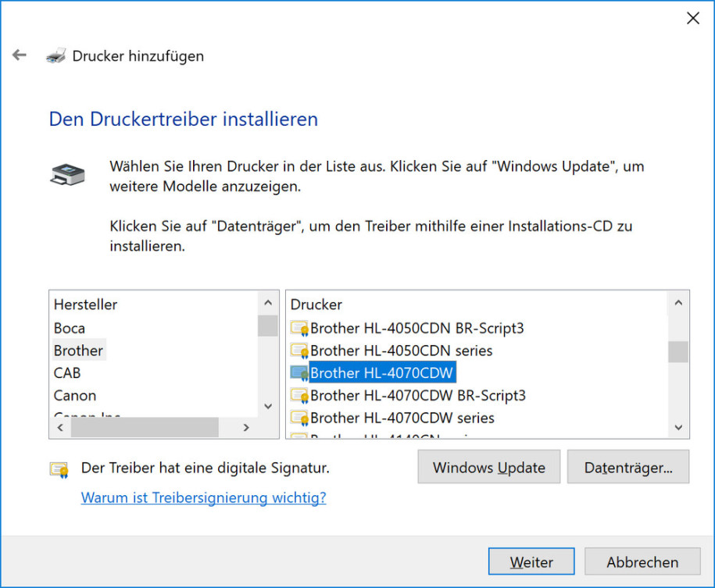This screenshot has width=715, height=588.
Task: Go back with the left arrow icon
Action: pyautogui.click(x=20, y=55)
